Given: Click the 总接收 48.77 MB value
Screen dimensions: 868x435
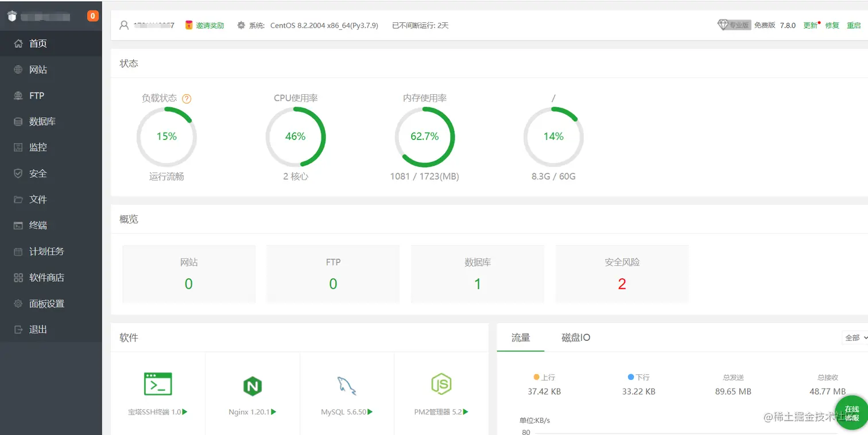Looking at the screenshot, I should pos(827,391).
